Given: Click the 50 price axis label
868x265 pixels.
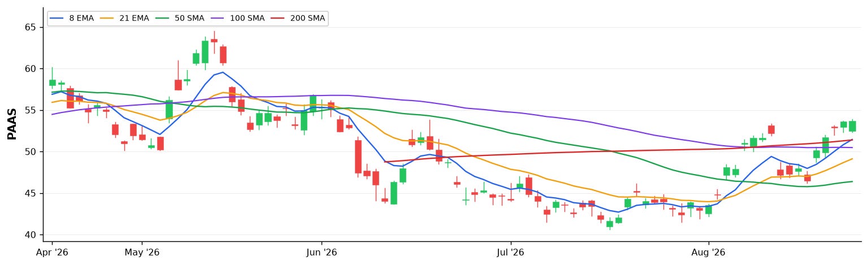Looking at the screenshot, I should [x=30, y=152].
